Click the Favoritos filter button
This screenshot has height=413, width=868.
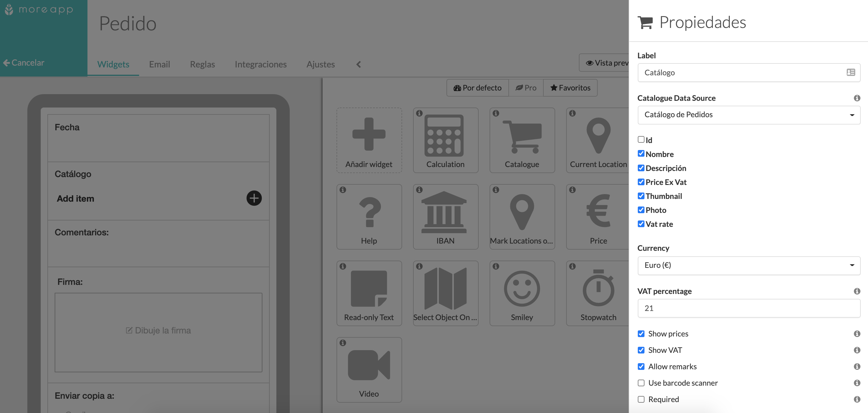(571, 87)
